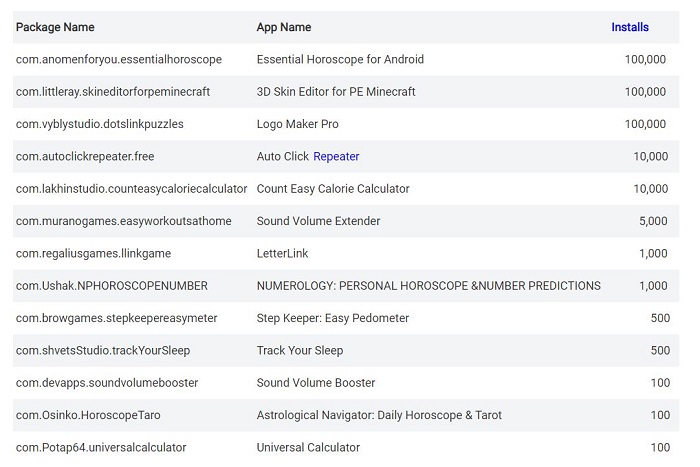The width and height of the screenshot is (700, 467).
Task: Select Step Keeper: Easy Pedometer app name
Action: pos(333,318)
